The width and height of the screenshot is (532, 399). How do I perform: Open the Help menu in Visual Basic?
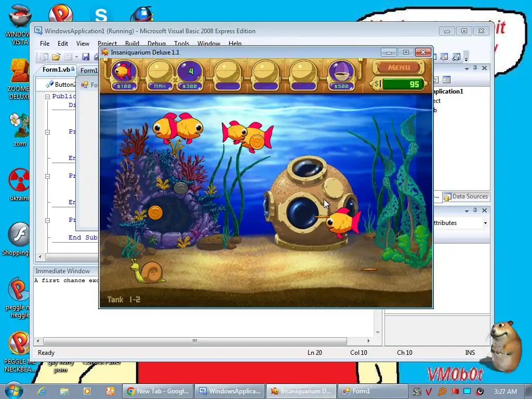(x=235, y=44)
